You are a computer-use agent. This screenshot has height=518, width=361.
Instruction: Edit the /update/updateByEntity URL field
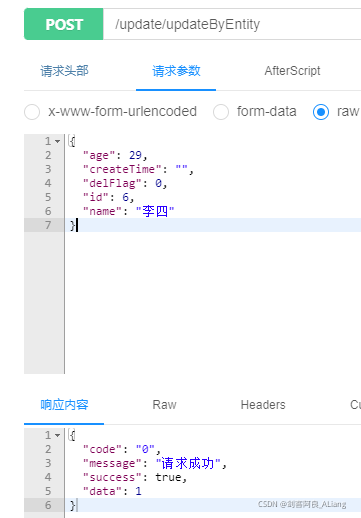tap(232, 24)
